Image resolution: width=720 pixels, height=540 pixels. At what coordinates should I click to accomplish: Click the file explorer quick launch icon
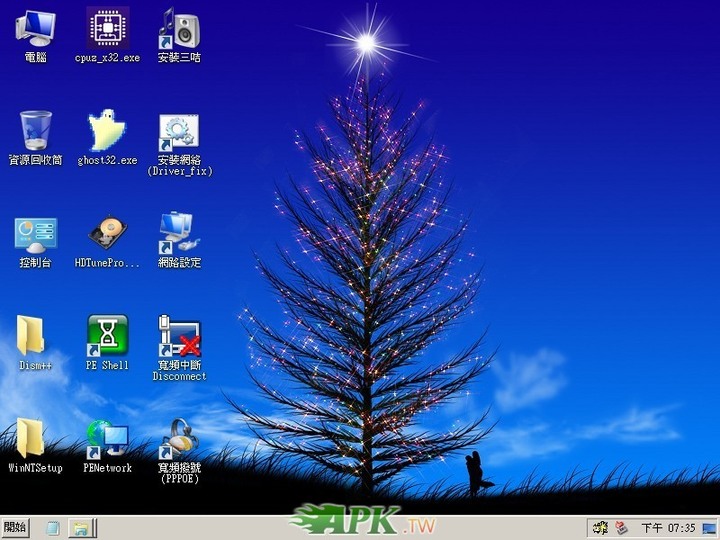click(x=81, y=528)
